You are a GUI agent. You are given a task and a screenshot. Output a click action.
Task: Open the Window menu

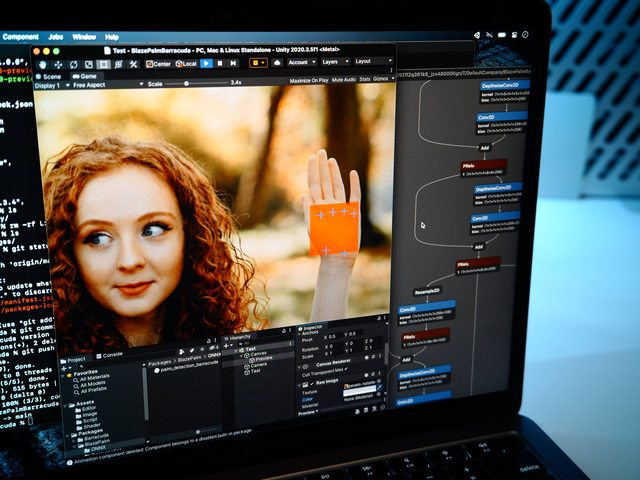(x=84, y=37)
